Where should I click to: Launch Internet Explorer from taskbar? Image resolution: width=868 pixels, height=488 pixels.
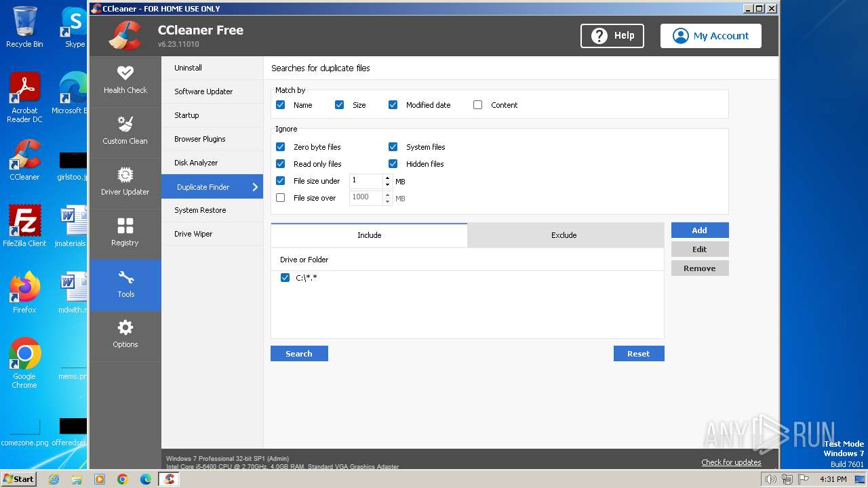(x=54, y=479)
